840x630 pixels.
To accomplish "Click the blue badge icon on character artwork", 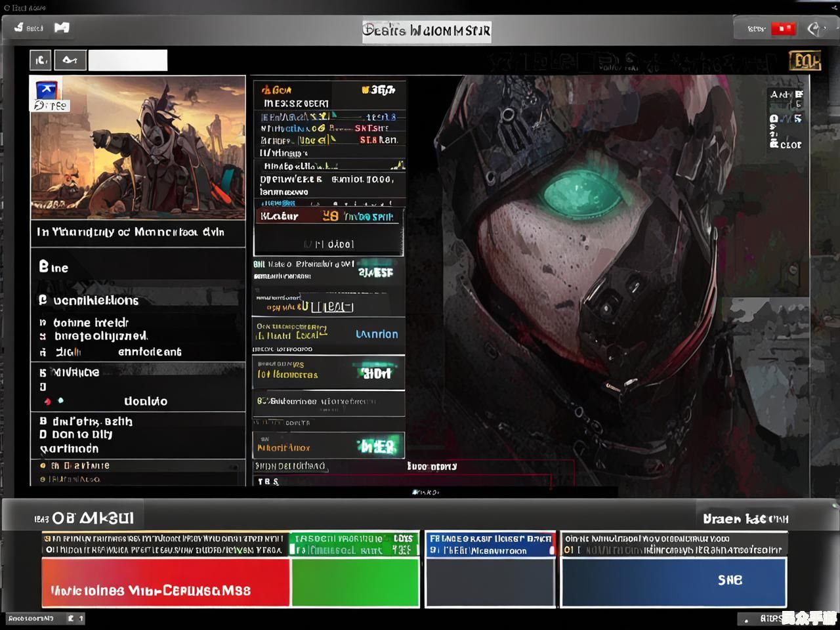I will (46, 91).
